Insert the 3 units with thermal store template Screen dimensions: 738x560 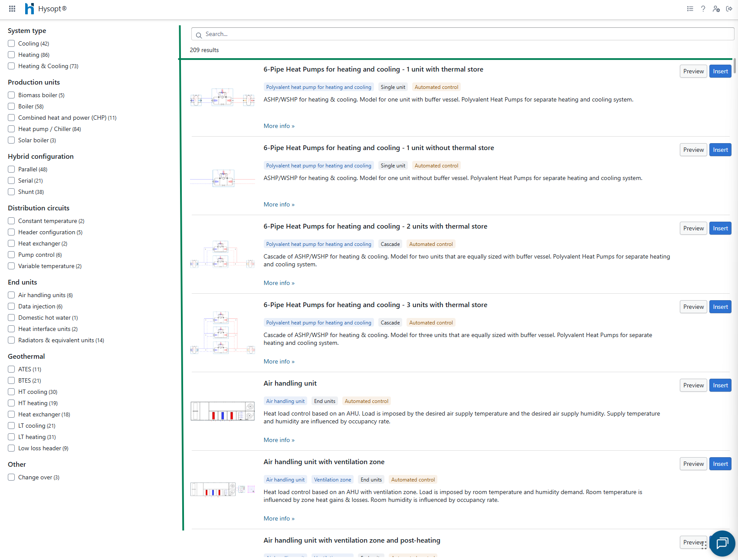point(720,307)
